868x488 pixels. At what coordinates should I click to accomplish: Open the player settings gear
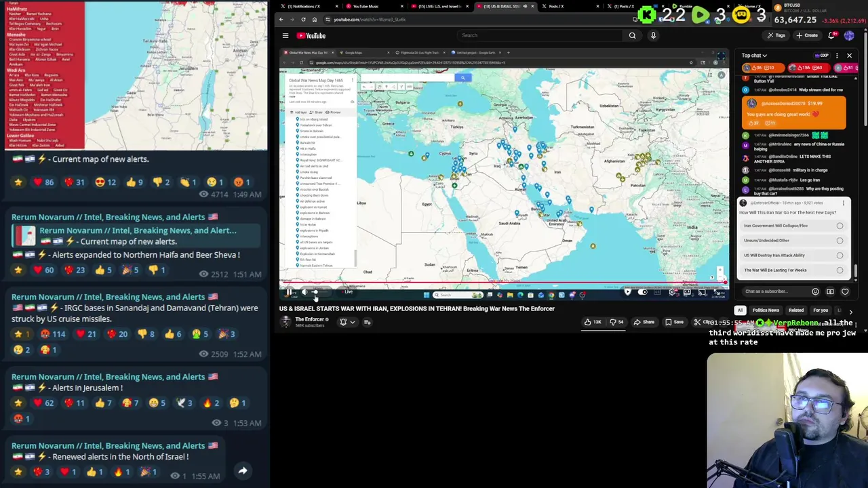(672, 292)
